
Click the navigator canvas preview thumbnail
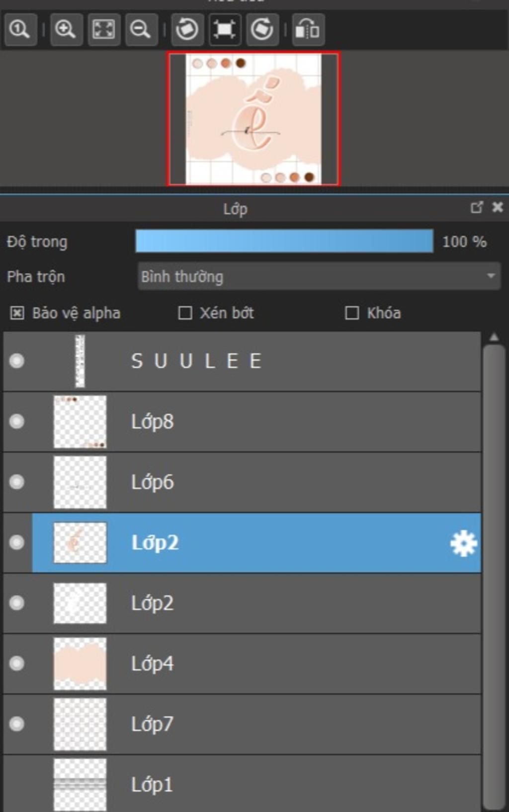(254, 118)
